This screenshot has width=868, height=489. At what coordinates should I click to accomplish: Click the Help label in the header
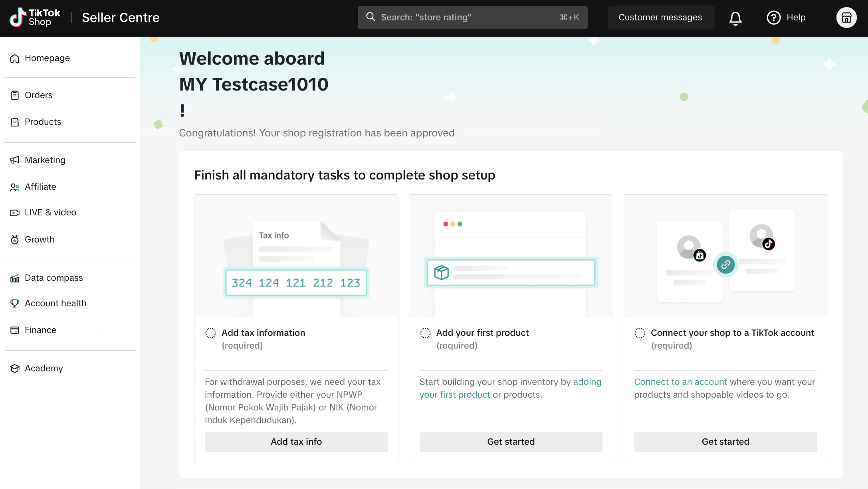[796, 18]
